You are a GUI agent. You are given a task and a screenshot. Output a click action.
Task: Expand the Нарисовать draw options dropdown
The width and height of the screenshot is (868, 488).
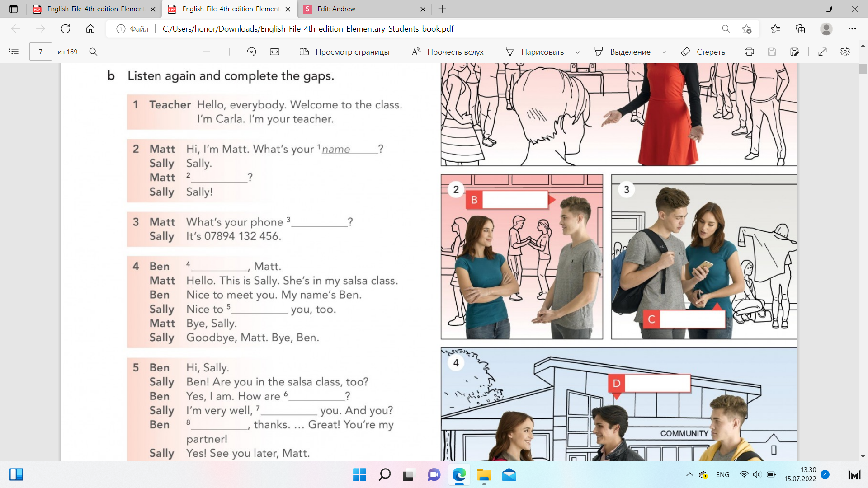[577, 52]
